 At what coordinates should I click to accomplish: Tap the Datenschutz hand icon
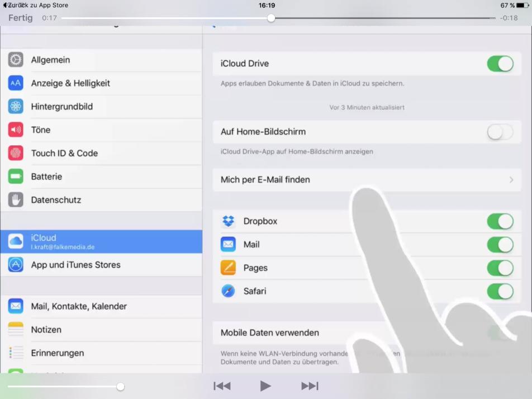pos(16,200)
